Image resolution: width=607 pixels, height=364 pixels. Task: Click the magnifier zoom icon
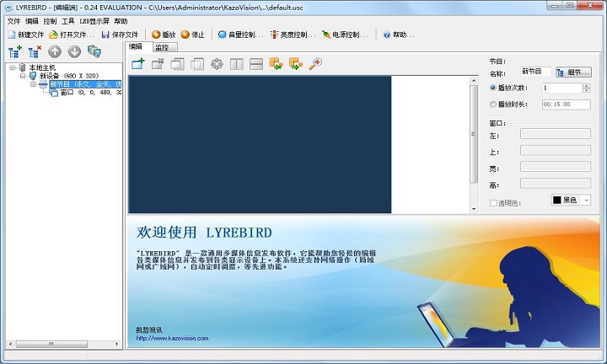[315, 63]
